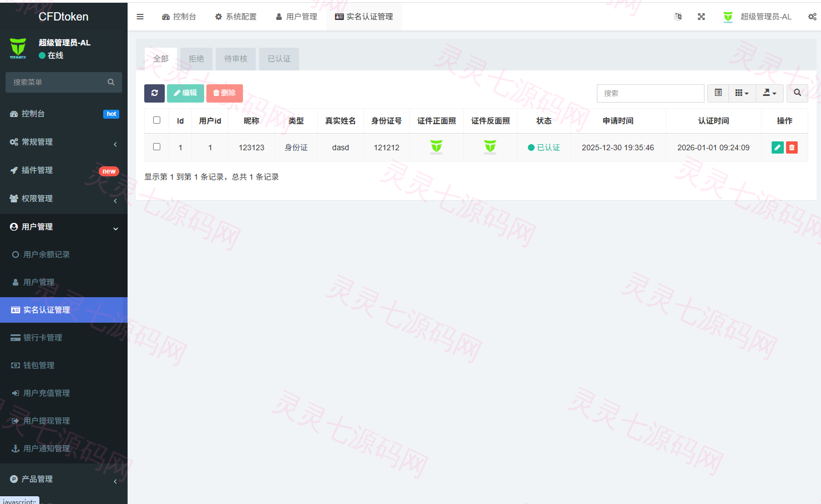Click the language switch icon in header
The width and height of the screenshot is (821, 504).
pyautogui.click(x=678, y=17)
